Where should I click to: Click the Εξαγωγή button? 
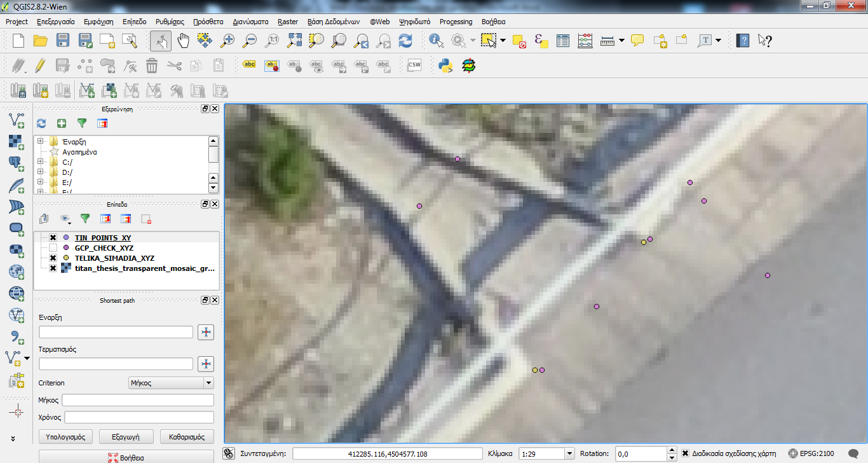point(127,437)
